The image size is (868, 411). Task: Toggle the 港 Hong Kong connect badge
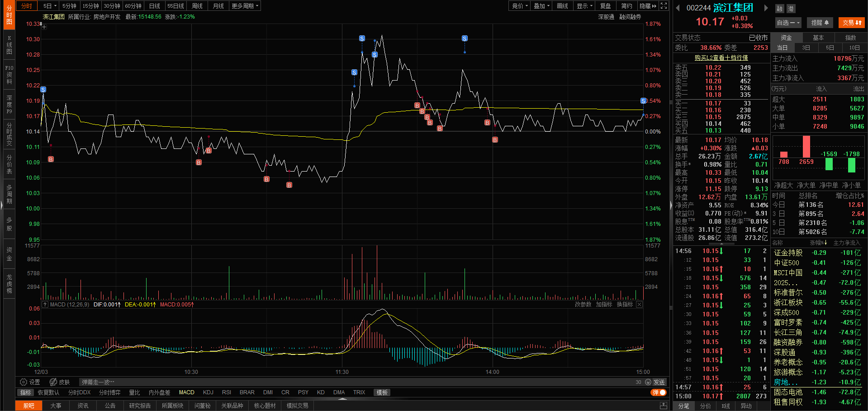click(790, 9)
